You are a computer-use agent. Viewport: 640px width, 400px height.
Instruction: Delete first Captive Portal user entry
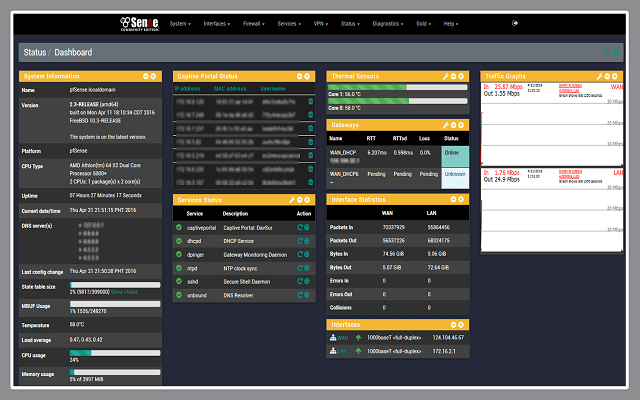(x=310, y=101)
